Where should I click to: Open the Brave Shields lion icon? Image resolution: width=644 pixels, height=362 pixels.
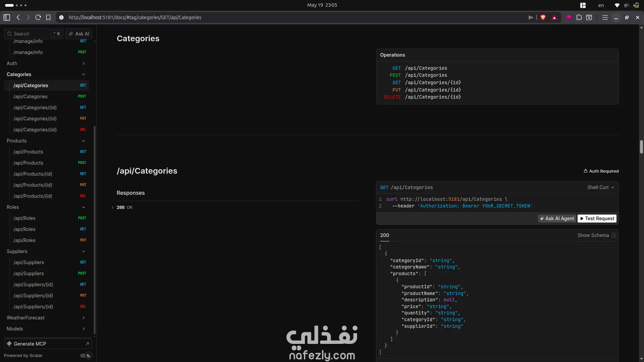[x=543, y=17]
